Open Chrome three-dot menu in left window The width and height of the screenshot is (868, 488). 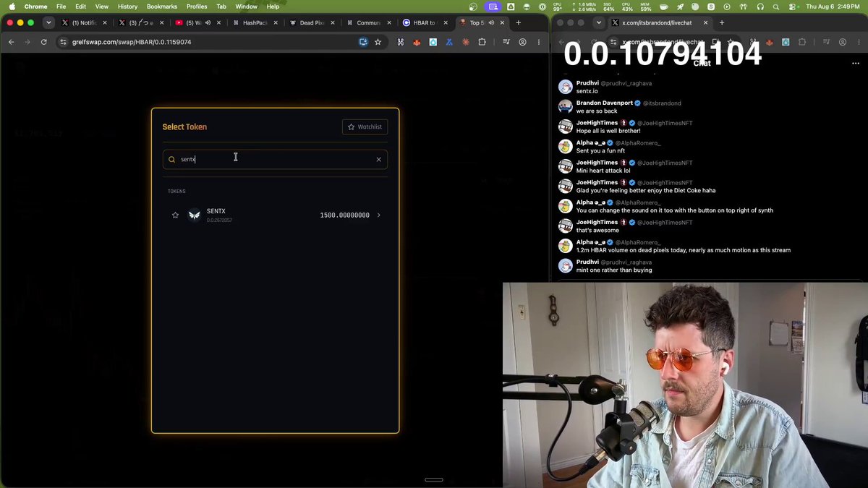538,42
